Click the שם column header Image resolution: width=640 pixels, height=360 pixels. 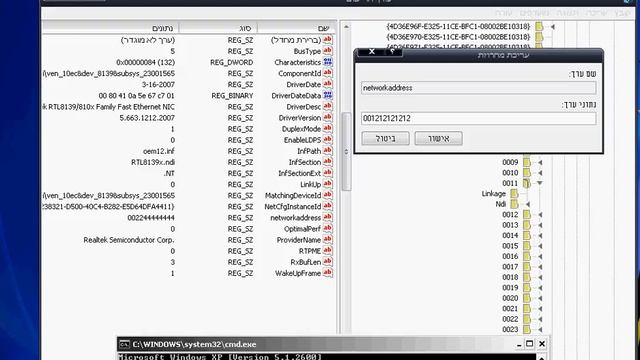tap(296, 28)
